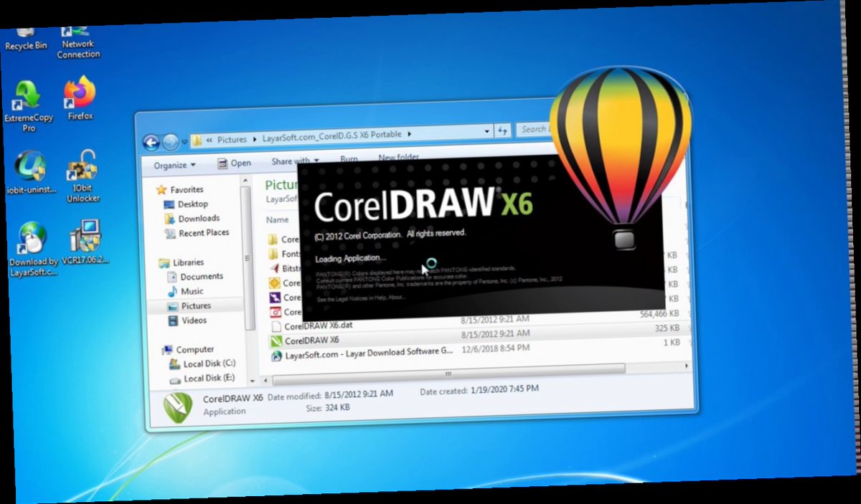This screenshot has width=861, height=504.
Task: Click the CorelDRAW X6 icon in details pane
Action: pos(177,407)
